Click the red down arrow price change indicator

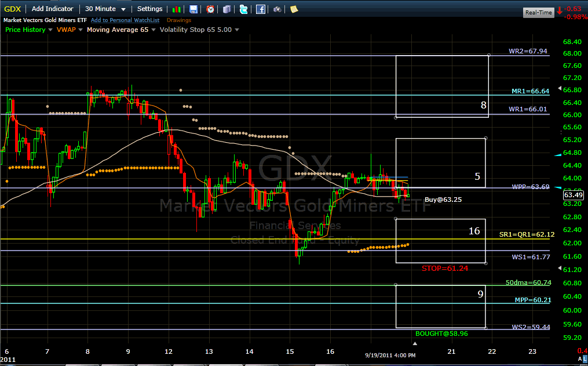point(560,10)
